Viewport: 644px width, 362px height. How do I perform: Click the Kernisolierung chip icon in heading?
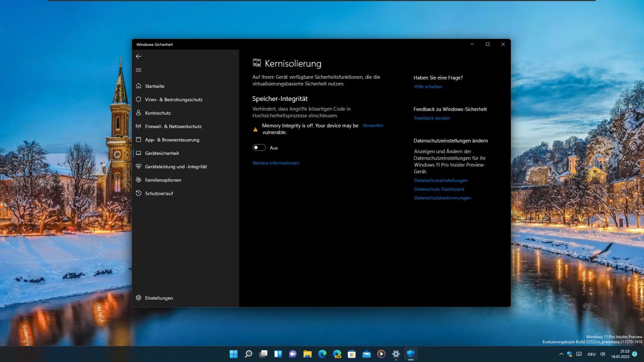pyautogui.click(x=257, y=63)
